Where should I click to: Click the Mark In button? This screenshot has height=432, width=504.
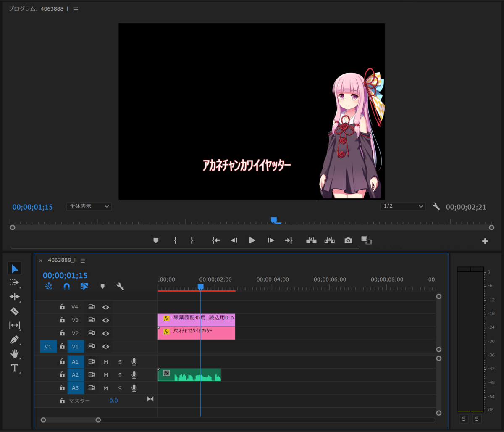pyautogui.click(x=175, y=240)
